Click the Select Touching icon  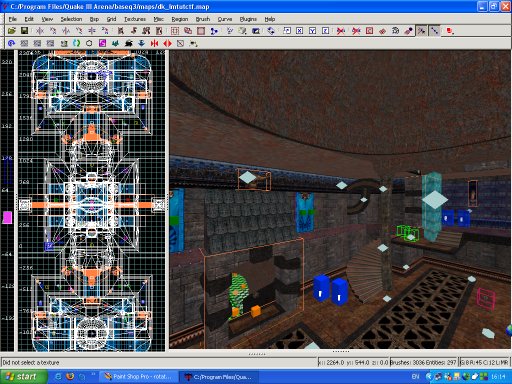(x=134, y=31)
